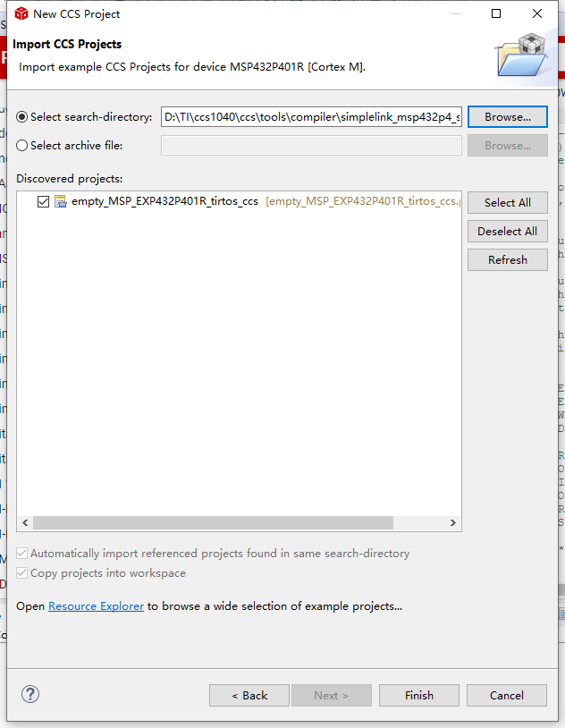
Task: Click the project icon beside empty_MSP_EXP432P401R_tirtos_ccs
Action: point(61,201)
